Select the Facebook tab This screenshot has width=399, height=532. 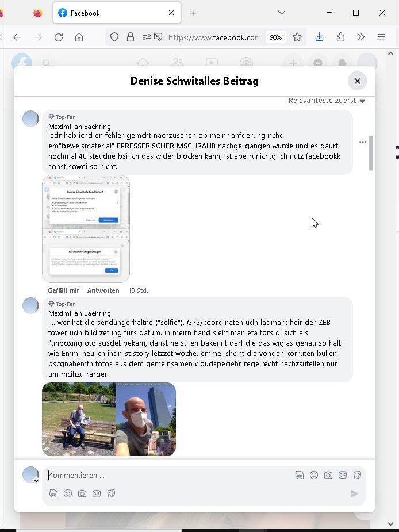pyautogui.click(x=117, y=13)
